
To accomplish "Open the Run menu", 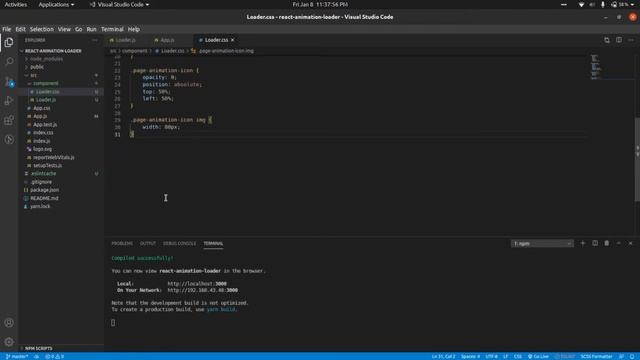I will (x=91, y=29).
